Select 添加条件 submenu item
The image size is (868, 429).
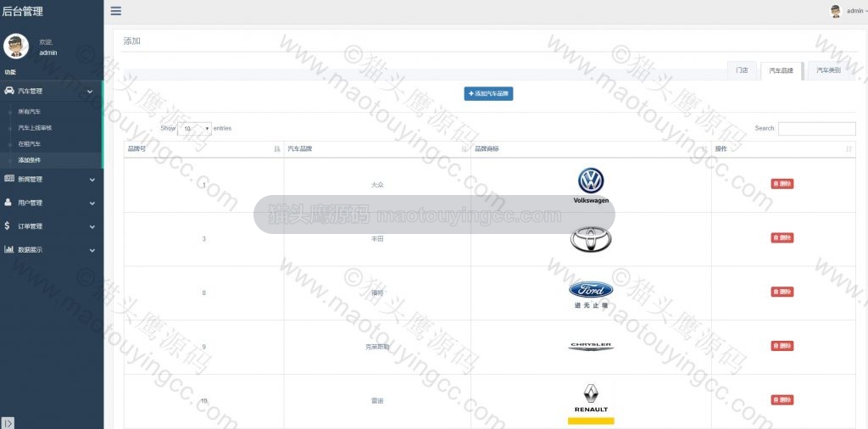[x=30, y=160]
